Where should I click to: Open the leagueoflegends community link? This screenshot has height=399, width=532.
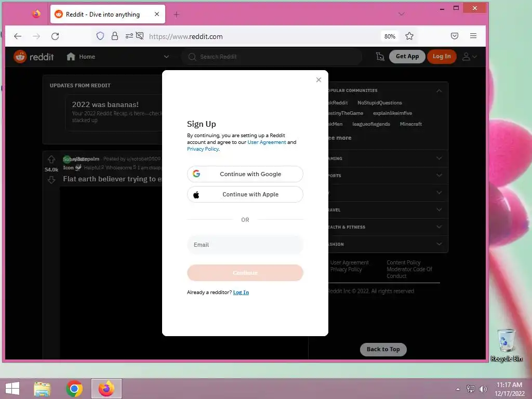(x=371, y=124)
